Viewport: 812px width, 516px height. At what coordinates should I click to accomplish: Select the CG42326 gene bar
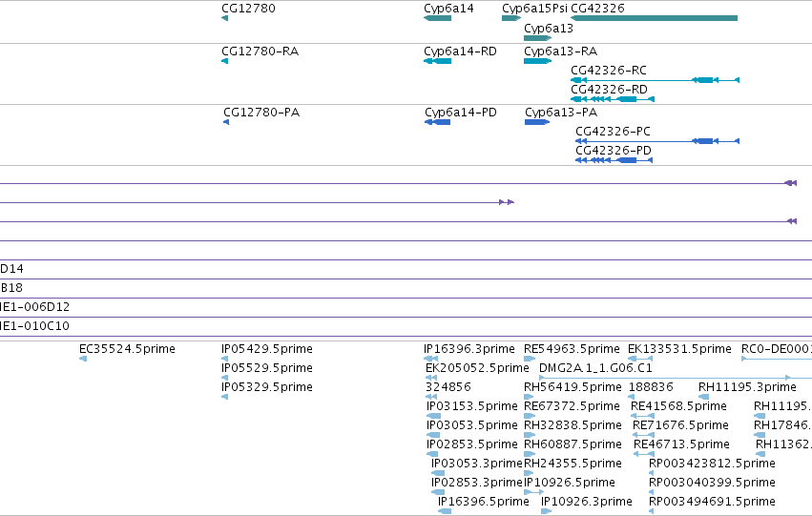click(654, 18)
